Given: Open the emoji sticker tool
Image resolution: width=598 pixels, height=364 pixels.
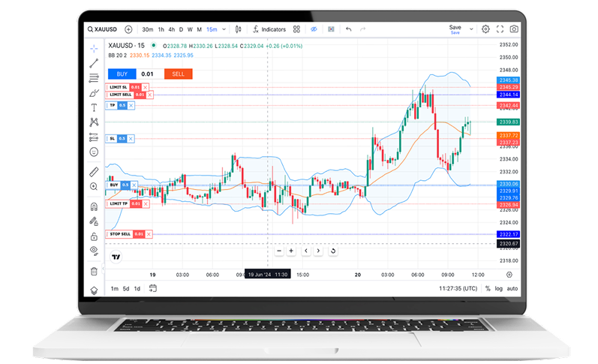Looking at the screenshot, I should [x=94, y=152].
